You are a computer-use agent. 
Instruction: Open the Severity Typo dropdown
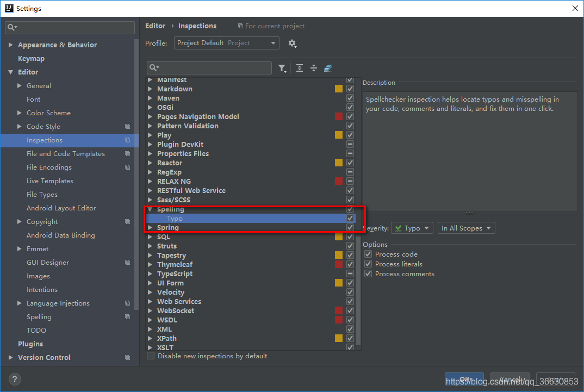(x=412, y=228)
